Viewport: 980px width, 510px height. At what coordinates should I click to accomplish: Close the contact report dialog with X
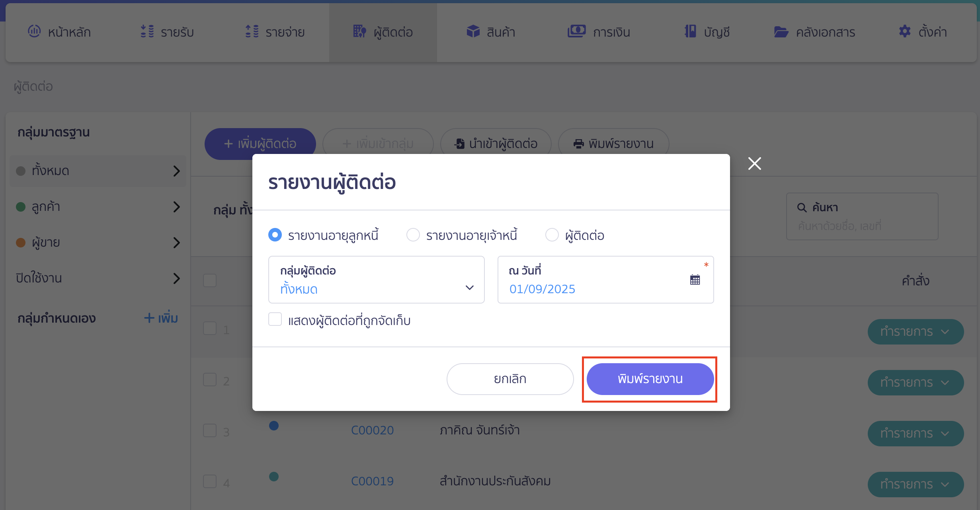coord(754,164)
